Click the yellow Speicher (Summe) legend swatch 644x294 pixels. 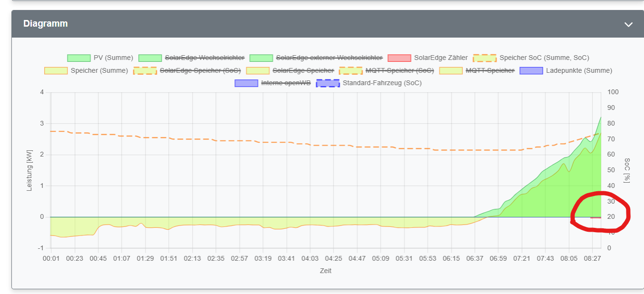tap(56, 70)
